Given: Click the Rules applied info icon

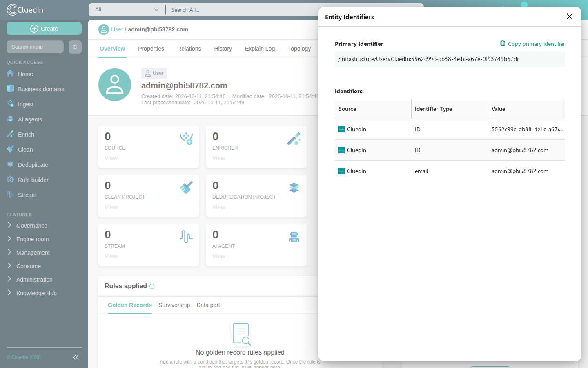Looking at the screenshot, I should (x=152, y=286).
